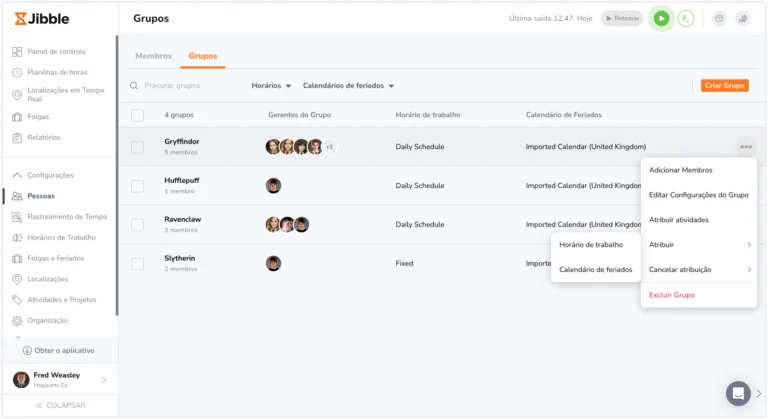Select Horário de trabalho submenu option
Viewport: 768px width, 419px height.
click(596, 245)
